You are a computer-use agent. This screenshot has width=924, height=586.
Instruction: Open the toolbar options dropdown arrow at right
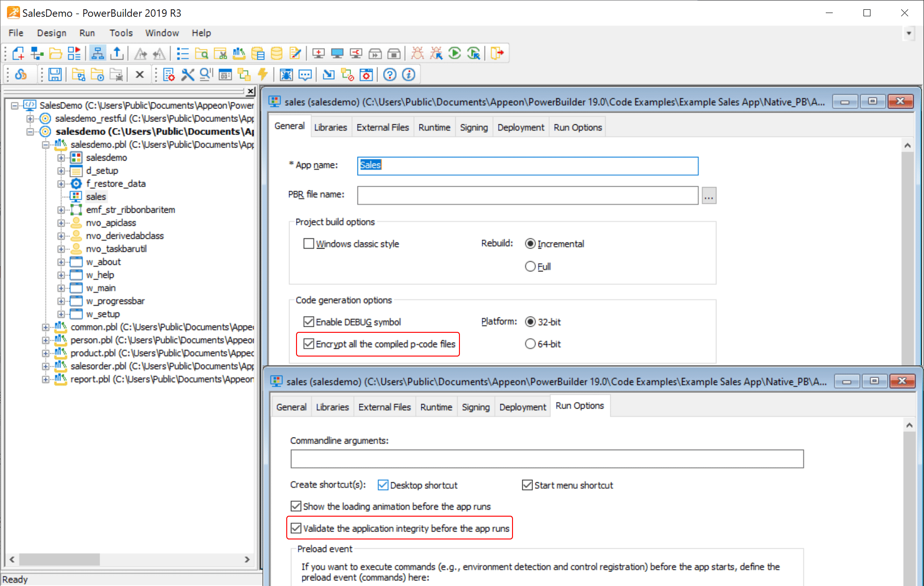coord(909,33)
